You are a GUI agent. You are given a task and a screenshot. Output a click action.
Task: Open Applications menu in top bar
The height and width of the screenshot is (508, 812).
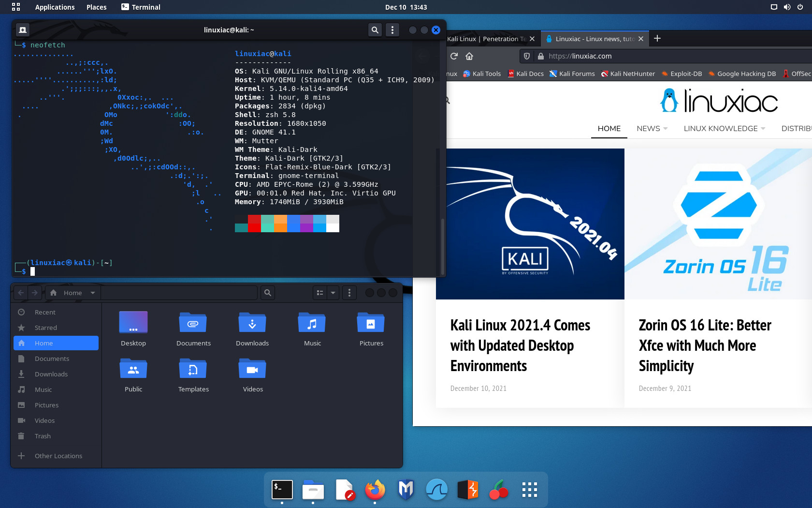[x=55, y=7]
